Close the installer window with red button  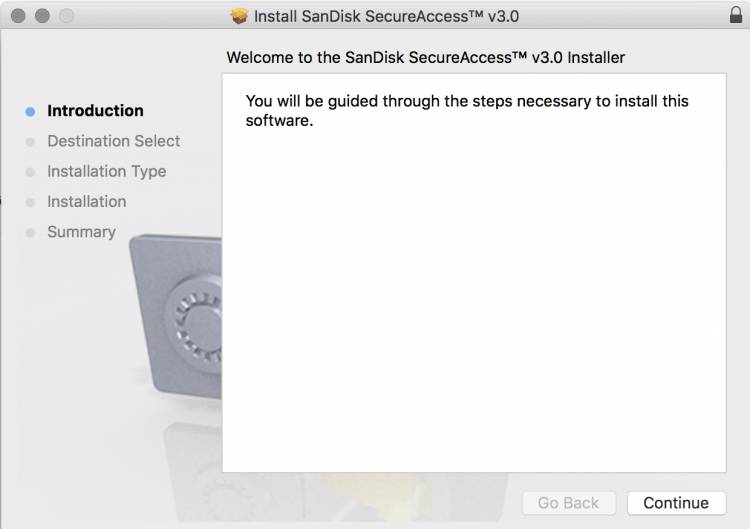pyautogui.click(x=20, y=16)
